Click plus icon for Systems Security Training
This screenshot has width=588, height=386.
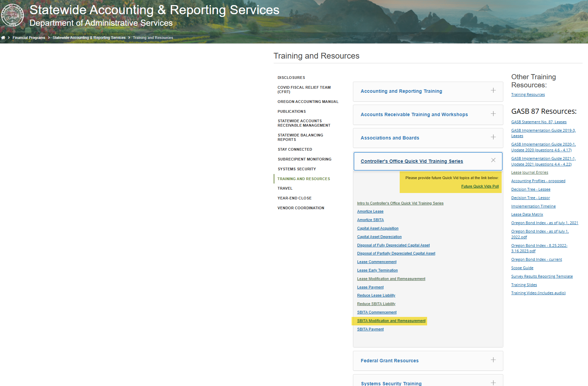[493, 383]
